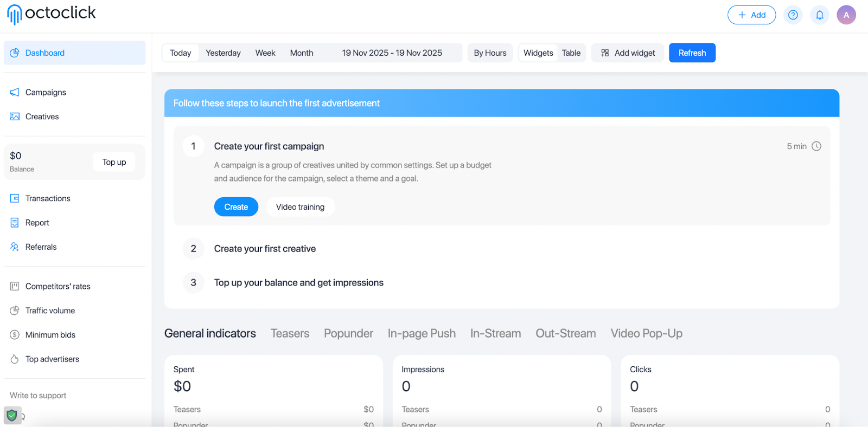Select the Widgets view toggle
Viewport: 868px width, 427px height.
point(538,53)
